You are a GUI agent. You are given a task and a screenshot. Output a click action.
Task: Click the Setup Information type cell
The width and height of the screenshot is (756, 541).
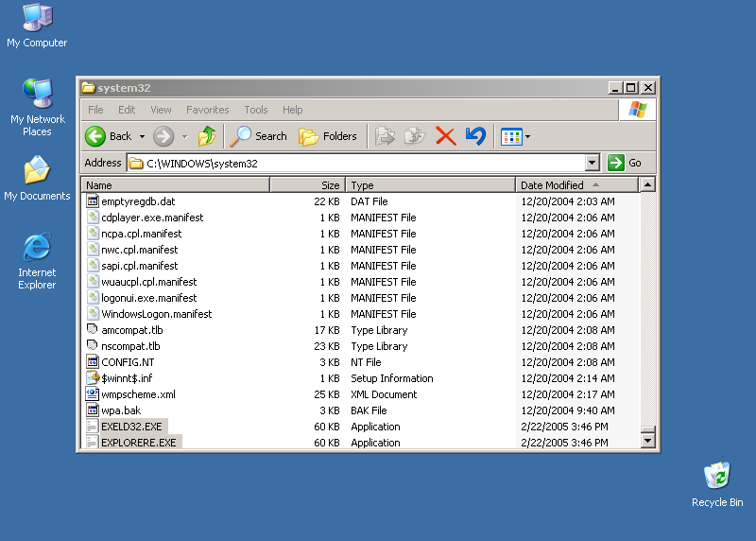pos(392,378)
